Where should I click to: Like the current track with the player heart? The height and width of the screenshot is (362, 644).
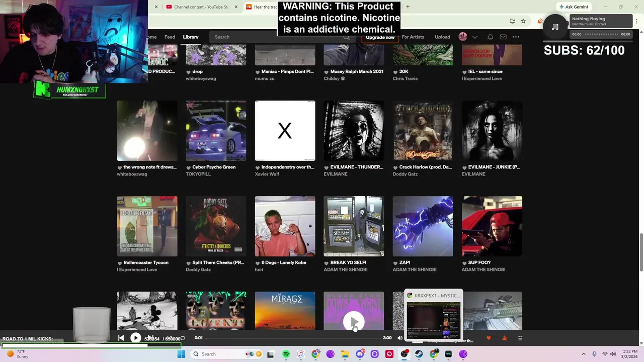(488, 338)
